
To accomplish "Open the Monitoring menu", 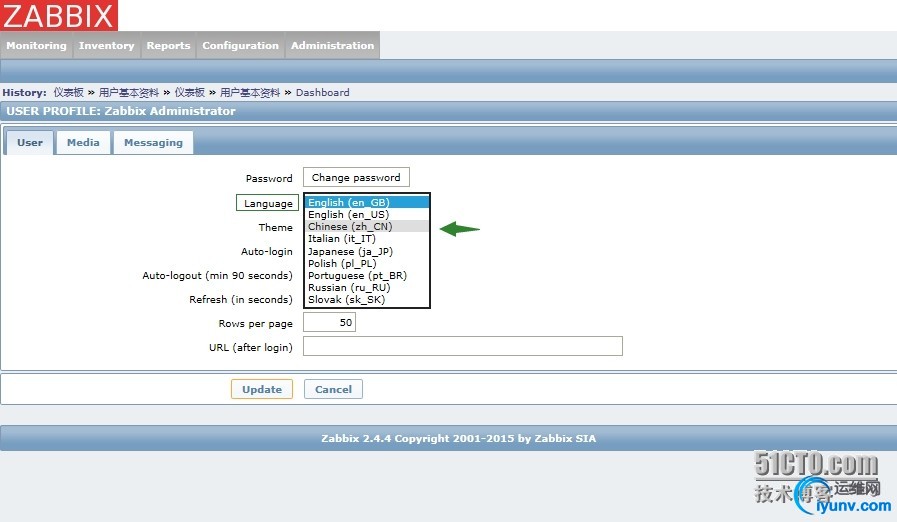I will click(37, 45).
